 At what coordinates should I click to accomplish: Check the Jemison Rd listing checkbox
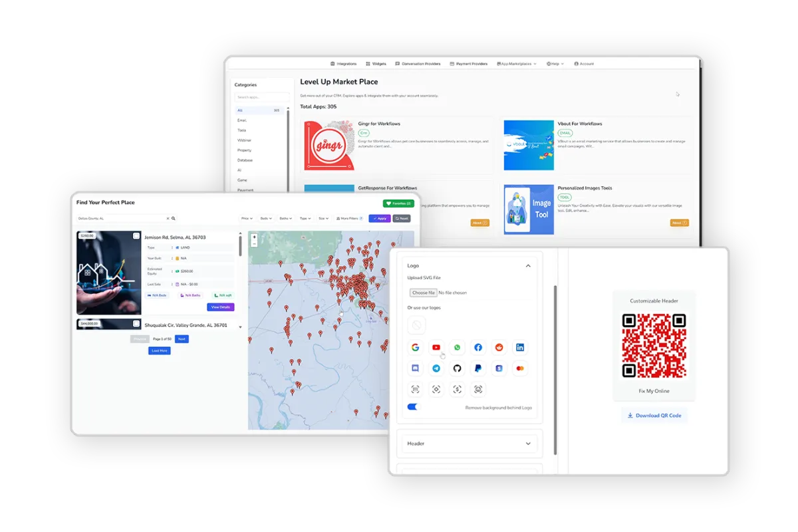pyautogui.click(x=136, y=235)
